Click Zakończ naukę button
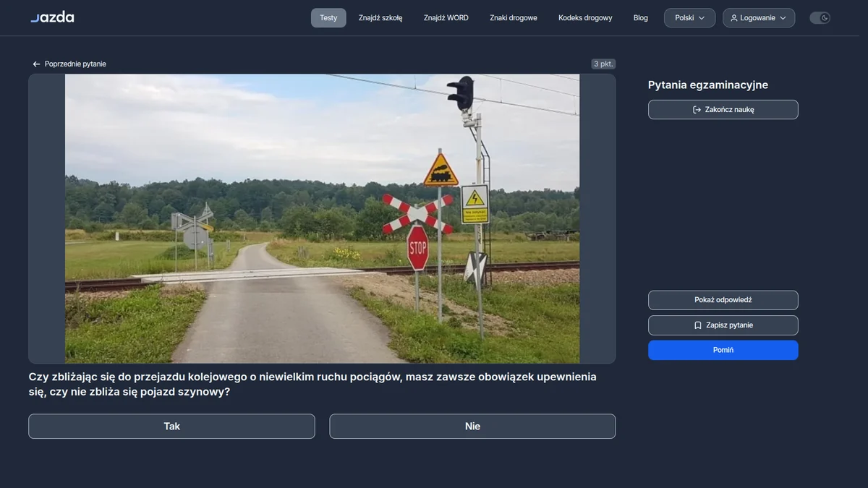 click(723, 110)
